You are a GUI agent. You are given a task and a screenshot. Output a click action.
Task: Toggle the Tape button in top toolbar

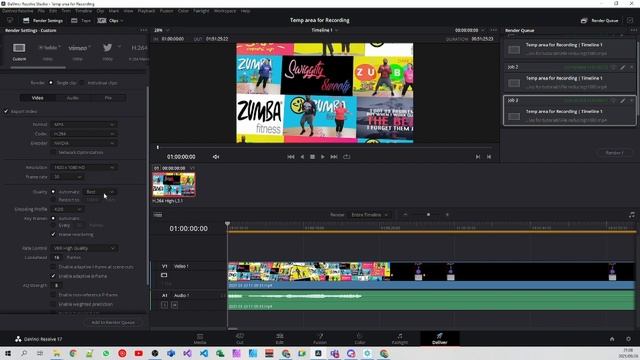(81, 20)
